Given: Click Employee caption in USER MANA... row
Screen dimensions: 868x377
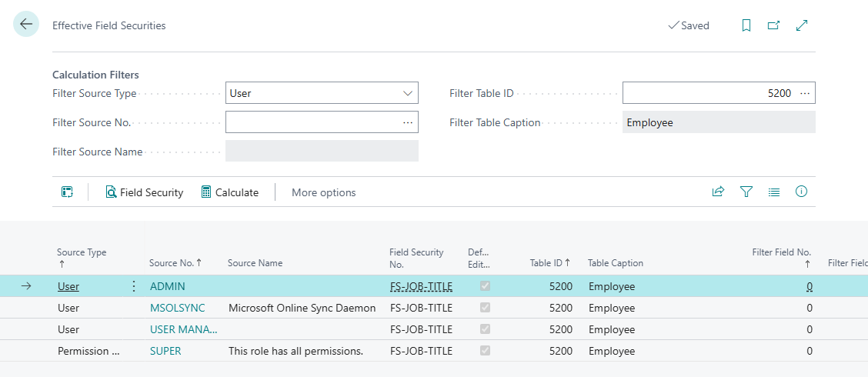Looking at the screenshot, I should tap(612, 329).
